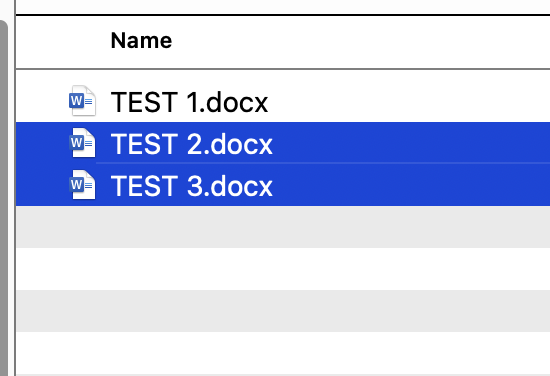550x376 pixels.
Task: Click blank space left of TEST 1.docx icon
Action: [x=42, y=102]
